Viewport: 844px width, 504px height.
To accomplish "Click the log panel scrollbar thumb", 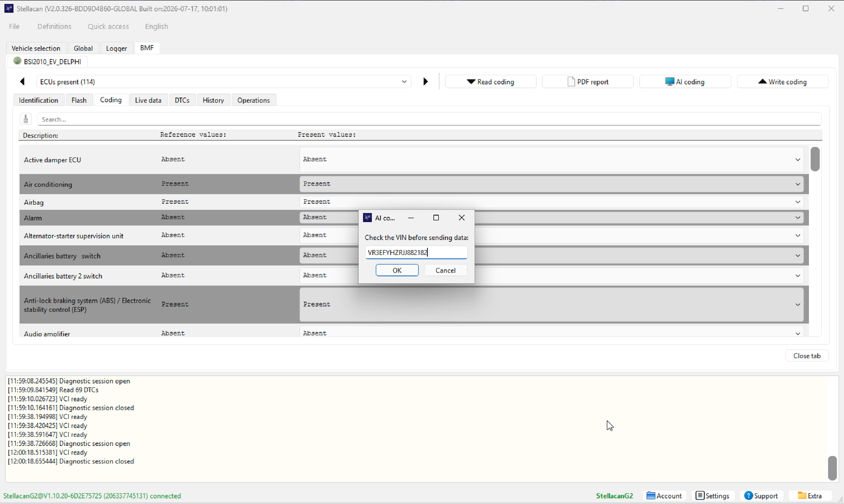I will pyautogui.click(x=832, y=468).
